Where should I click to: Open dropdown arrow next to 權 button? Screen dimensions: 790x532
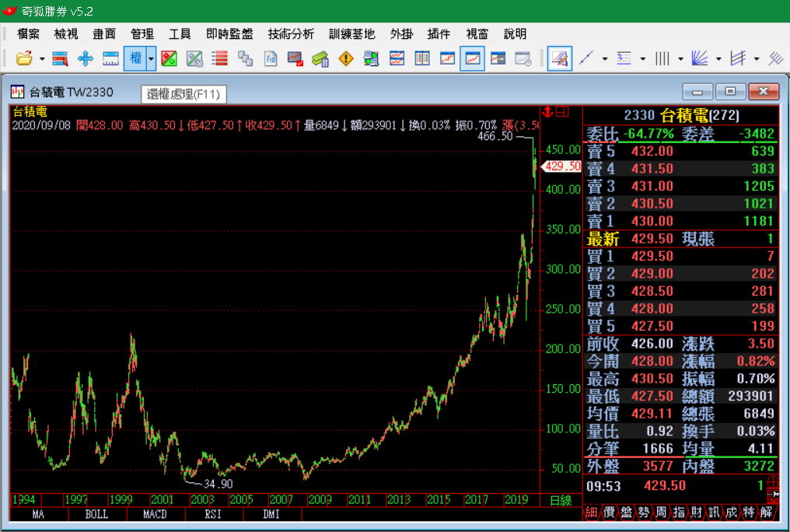151,58
